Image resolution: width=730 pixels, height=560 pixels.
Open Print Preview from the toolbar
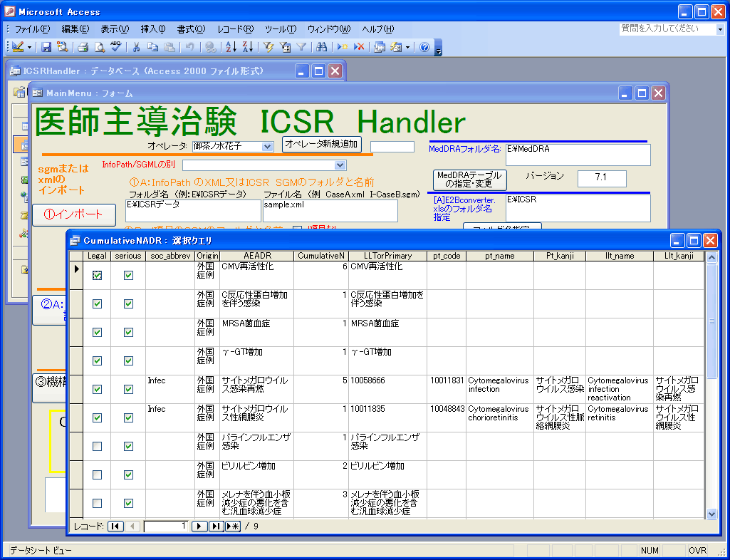pyautogui.click(x=100, y=47)
